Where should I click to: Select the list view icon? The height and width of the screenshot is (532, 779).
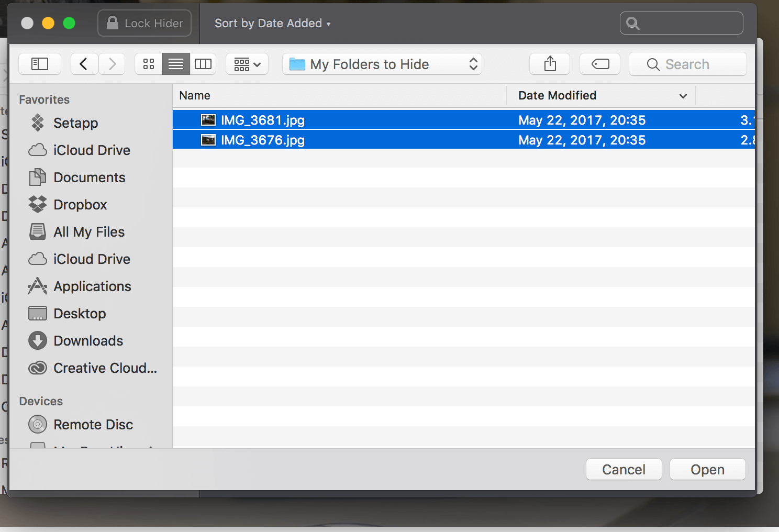175,64
